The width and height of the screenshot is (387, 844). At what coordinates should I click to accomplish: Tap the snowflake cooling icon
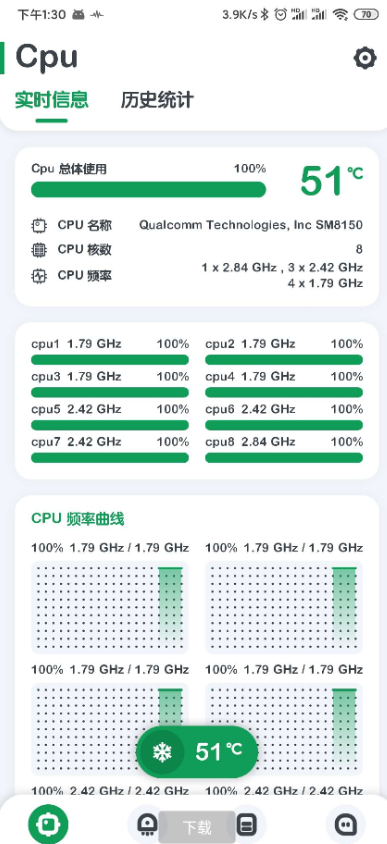point(161,752)
